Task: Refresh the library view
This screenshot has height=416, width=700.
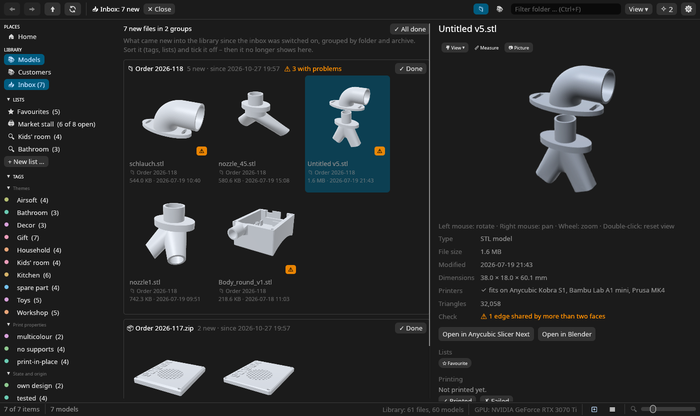Action: pos(72,9)
